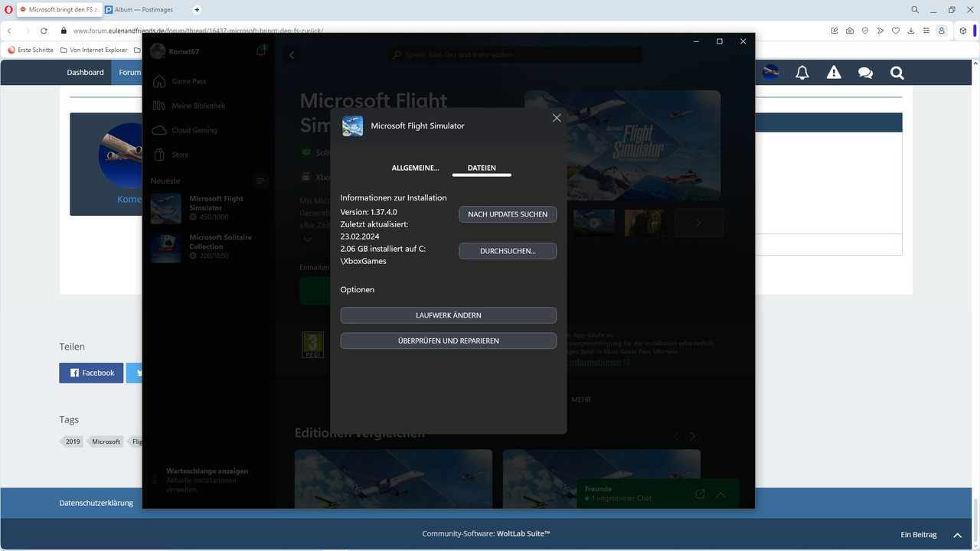
Task: Share the thread via Facebook button
Action: pyautogui.click(x=91, y=373)
